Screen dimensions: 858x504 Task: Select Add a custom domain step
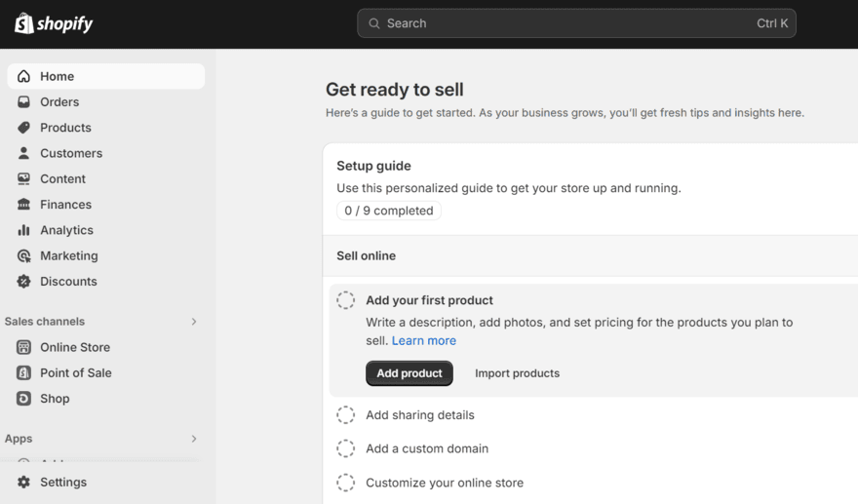tap(427, 448)
